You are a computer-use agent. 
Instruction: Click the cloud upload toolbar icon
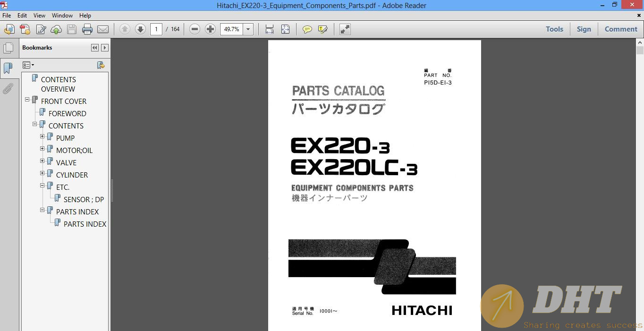[x=56, y=29]
